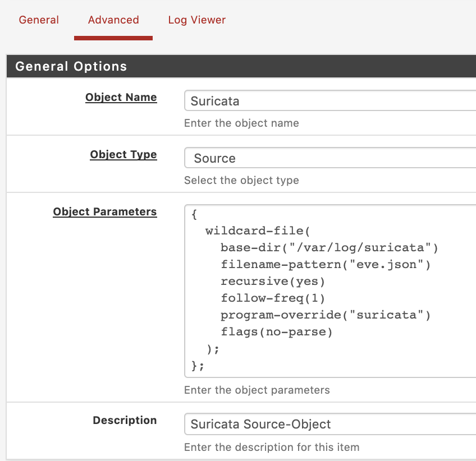Click the 'Select the object type' help text

tap(241, 181)
